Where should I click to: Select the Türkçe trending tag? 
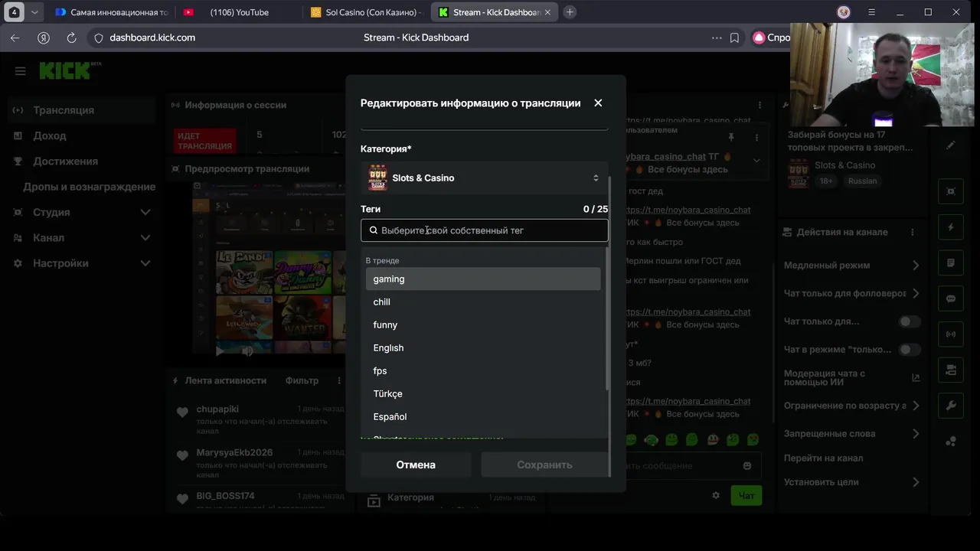coord(483,394)
